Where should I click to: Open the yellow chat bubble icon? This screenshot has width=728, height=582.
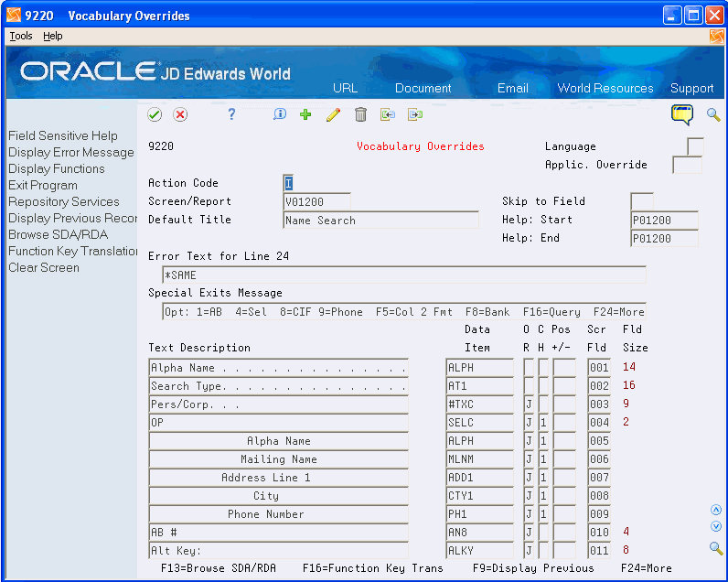click(682, 114)
